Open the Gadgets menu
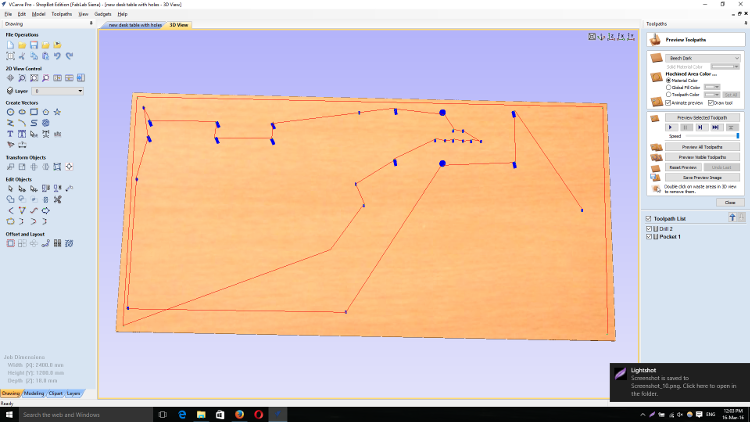This screenshot has width=750, height=422. 102,14
